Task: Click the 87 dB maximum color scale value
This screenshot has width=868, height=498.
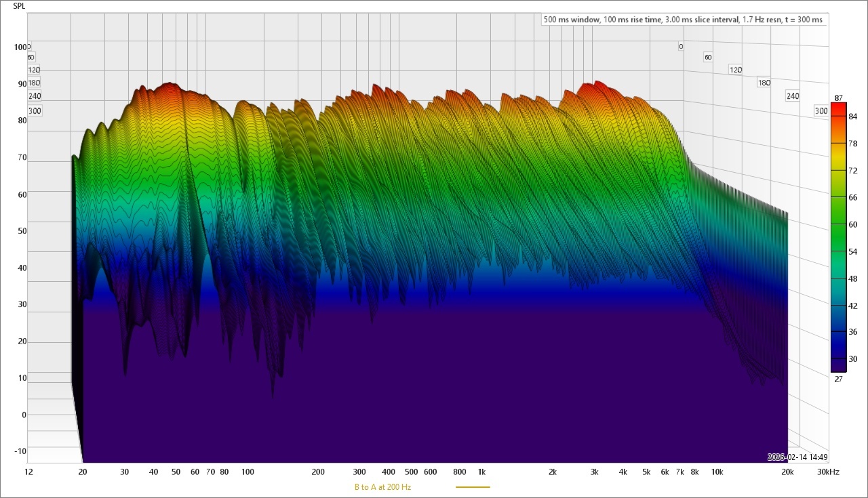Action: pyautogui.click(x=838, y=98)
